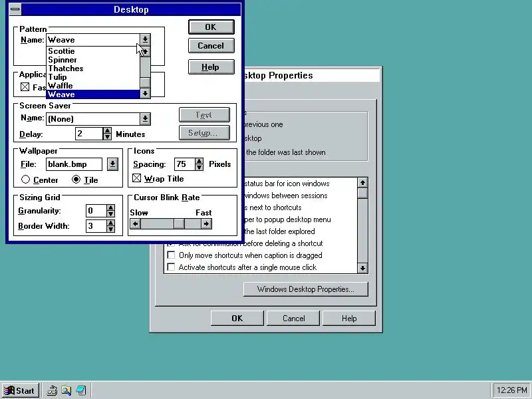Decrease the Icons Spacing value

tap(199, 168)
